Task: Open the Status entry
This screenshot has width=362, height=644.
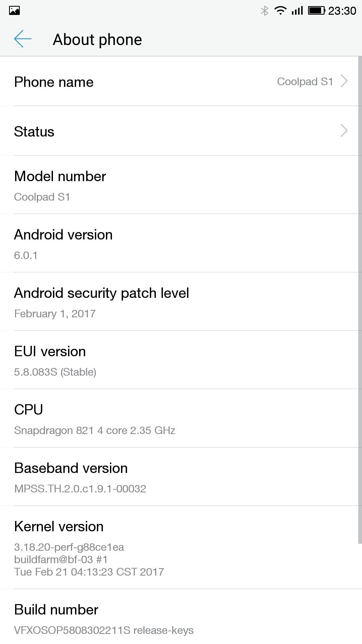Action: [34, 131]
